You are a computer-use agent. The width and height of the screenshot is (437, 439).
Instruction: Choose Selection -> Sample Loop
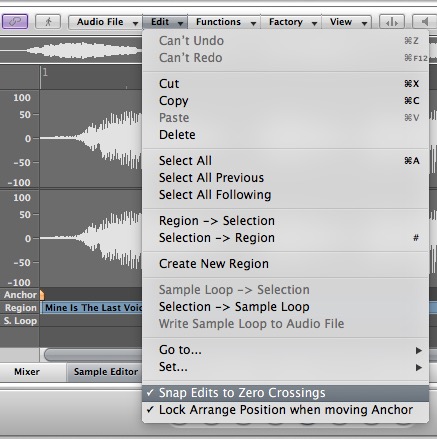coord(285,307)
